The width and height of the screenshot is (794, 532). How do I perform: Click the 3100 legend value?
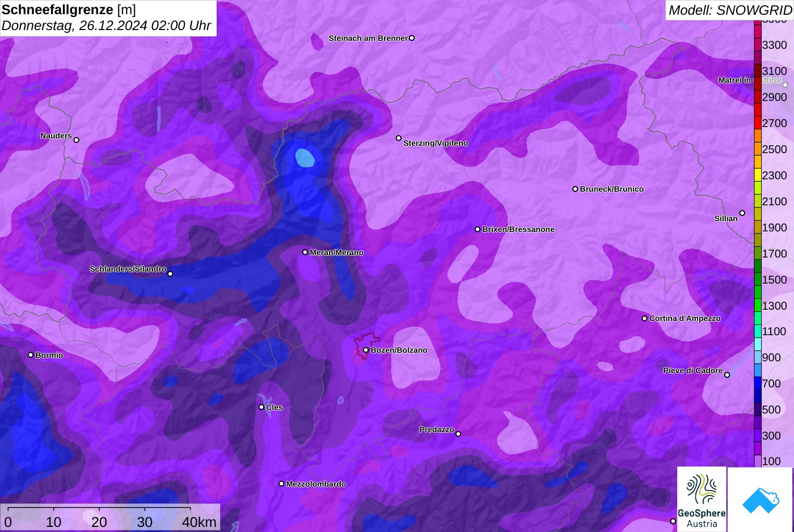click(774, 71)
